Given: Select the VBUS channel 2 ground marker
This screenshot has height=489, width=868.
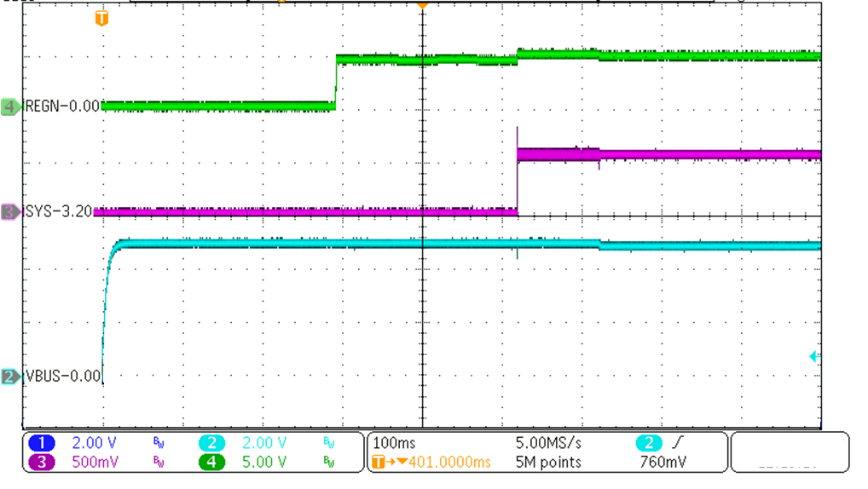Looking at the screenshot, I should (11, 376).
